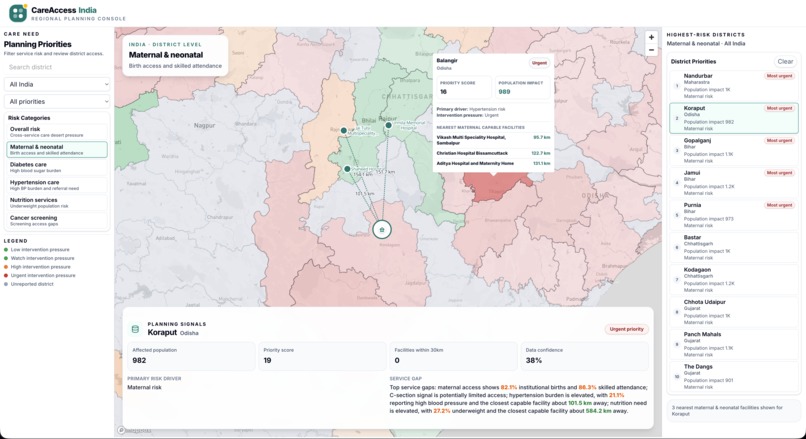Click the nearest facilities note for Koraput
This screenshot has width=806, height=439.
coord(734,410)
